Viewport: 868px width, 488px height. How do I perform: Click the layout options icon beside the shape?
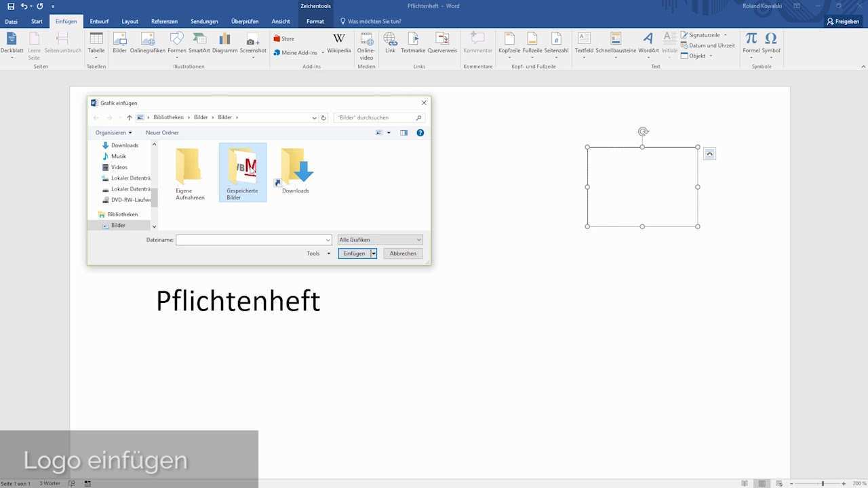pos(709,155)
